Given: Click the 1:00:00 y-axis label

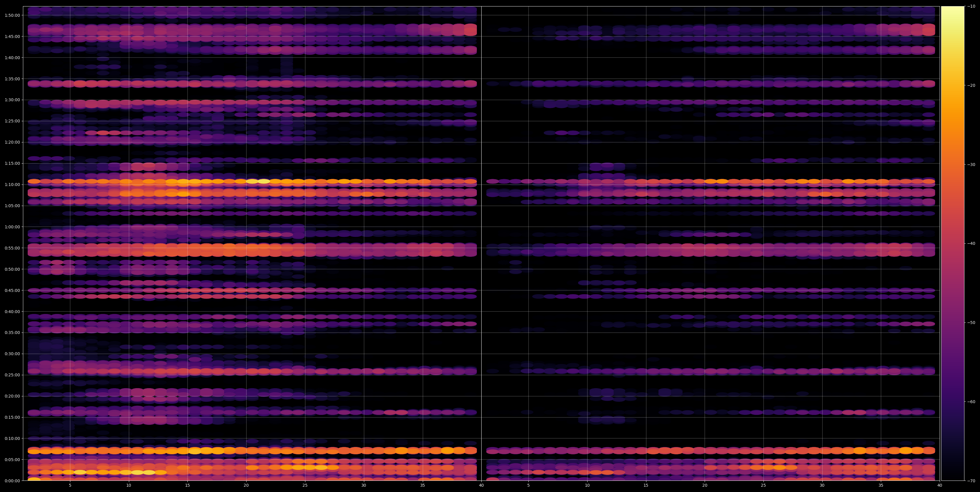Looking at the screenshot, I should 12,227.
